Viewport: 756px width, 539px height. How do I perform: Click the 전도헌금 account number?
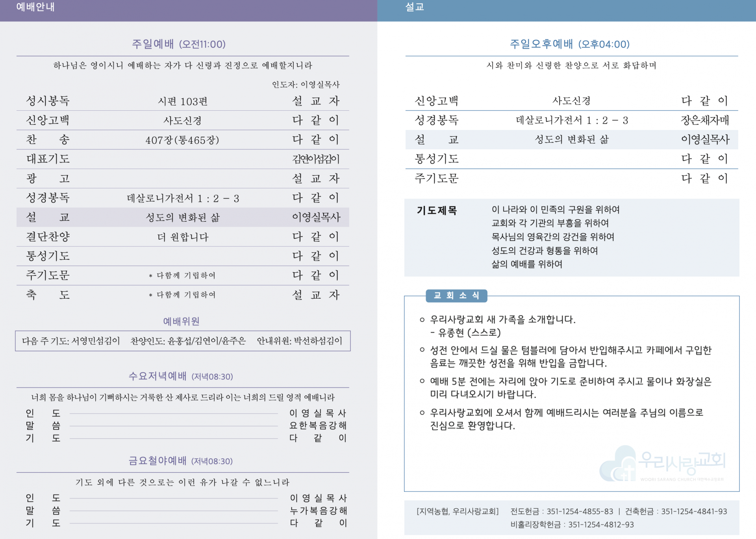pyautogui.click(x=579, y=511)
